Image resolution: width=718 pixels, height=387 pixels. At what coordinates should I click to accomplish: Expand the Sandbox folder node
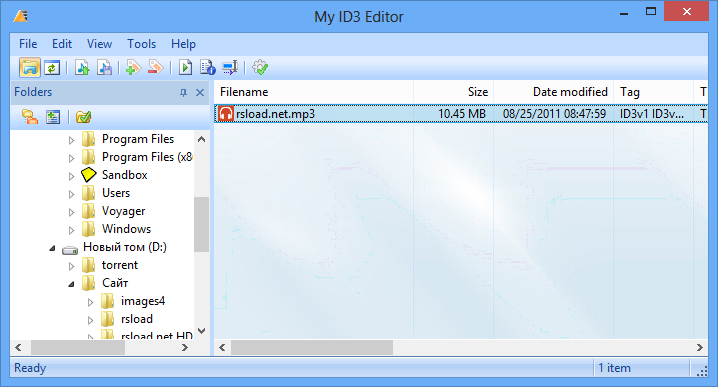pos(71,176)
